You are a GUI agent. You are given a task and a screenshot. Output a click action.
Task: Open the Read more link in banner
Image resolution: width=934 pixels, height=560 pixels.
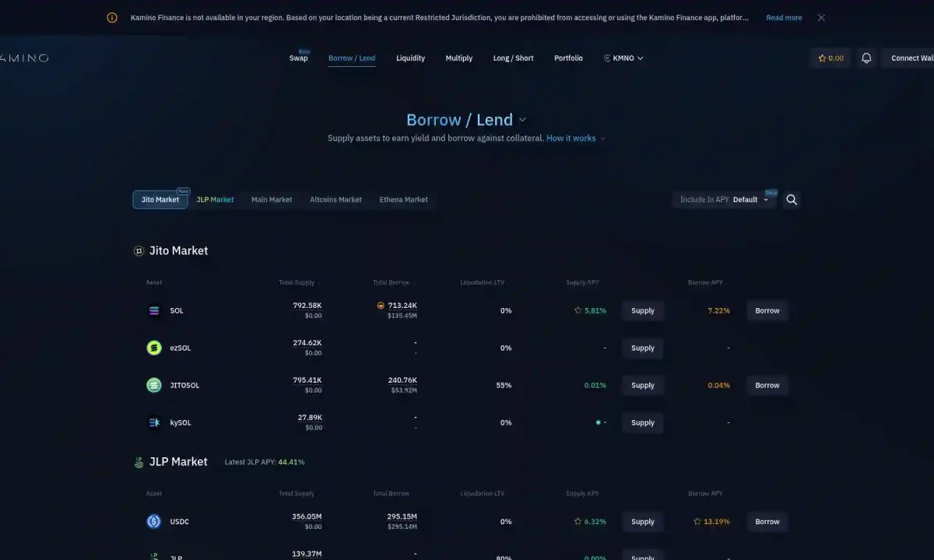tap(783, 18)
